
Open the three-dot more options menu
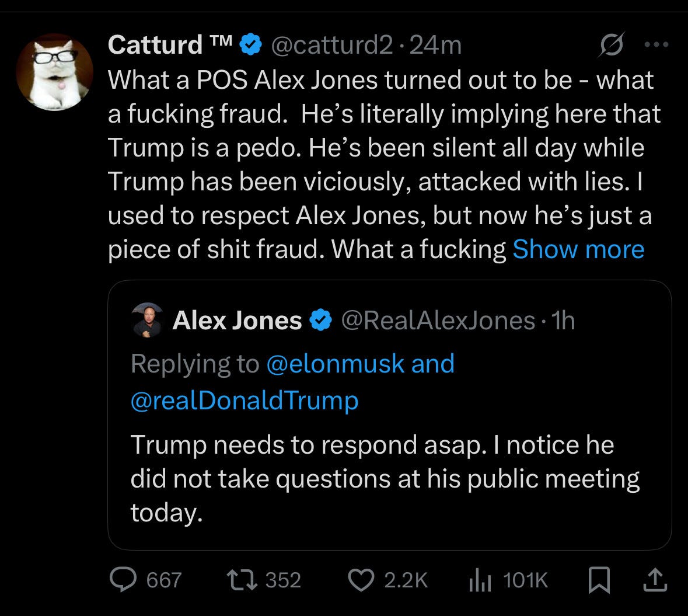[656, 44]
